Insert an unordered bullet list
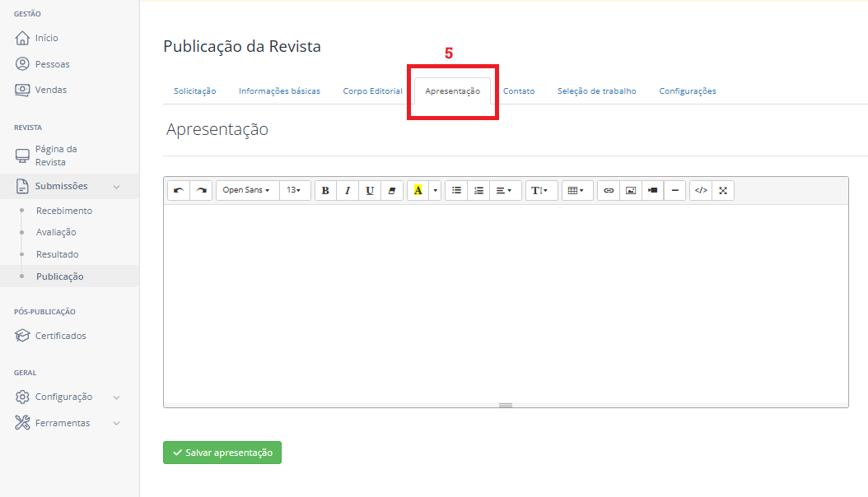This screenshot has width=868, height=497. tap(456, 190)
